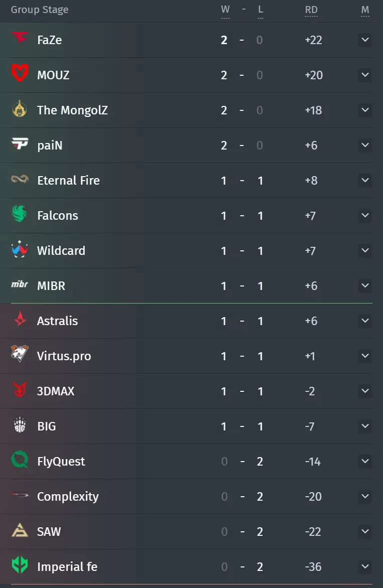Image resolution: width=383 pixels, height=588 pixels.
Task: Click the FlyQuest logo icon
Action: tap(20, 460)
